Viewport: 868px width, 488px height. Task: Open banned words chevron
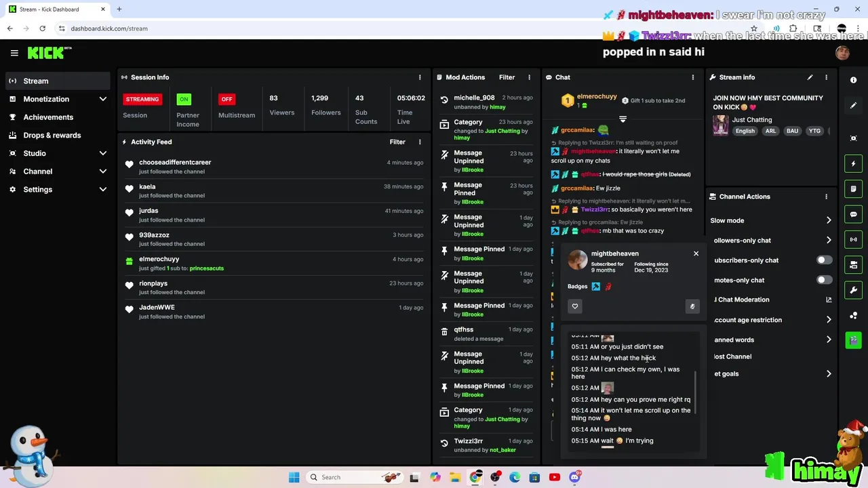[829, 340]
